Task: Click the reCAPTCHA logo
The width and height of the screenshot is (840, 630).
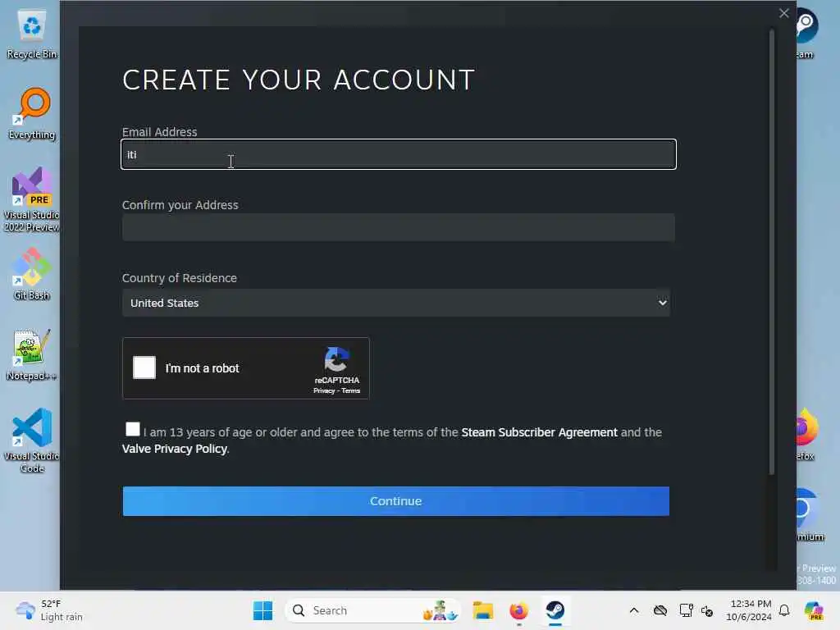Action: pos(336,359)
